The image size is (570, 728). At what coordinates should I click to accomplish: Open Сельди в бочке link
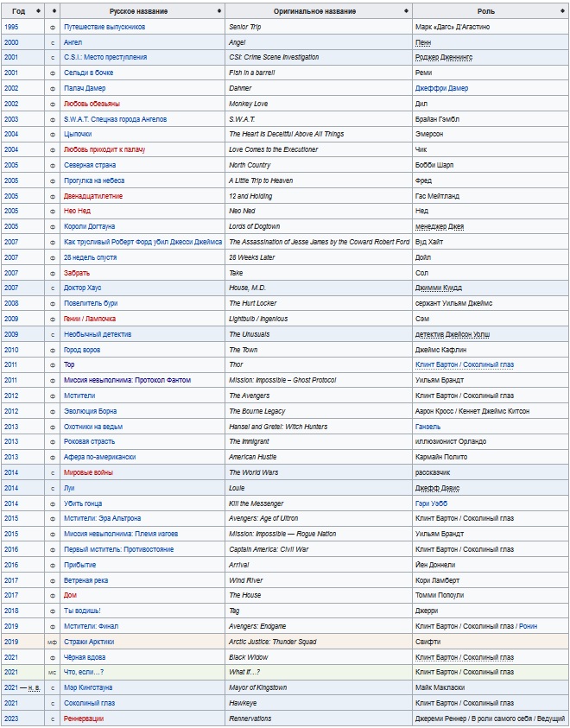pos(88,73)
